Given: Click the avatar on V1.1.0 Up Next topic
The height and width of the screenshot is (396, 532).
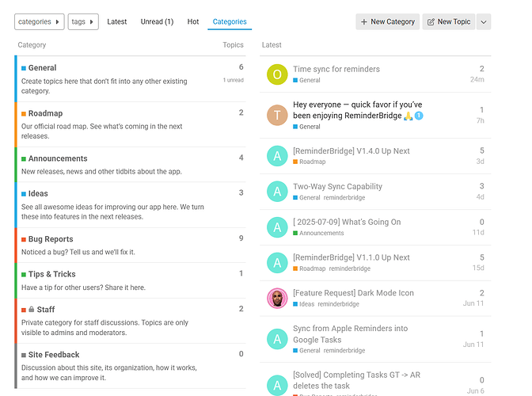Looking at the screenshot, I should pos(277,263).
